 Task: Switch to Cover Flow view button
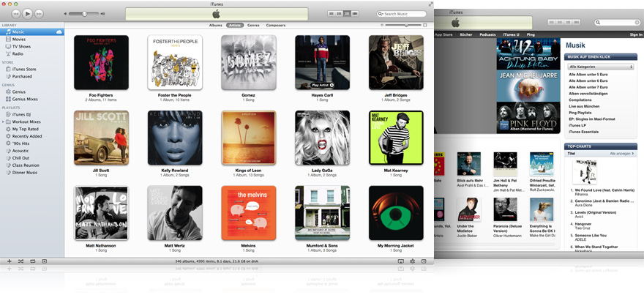[355, 14]
